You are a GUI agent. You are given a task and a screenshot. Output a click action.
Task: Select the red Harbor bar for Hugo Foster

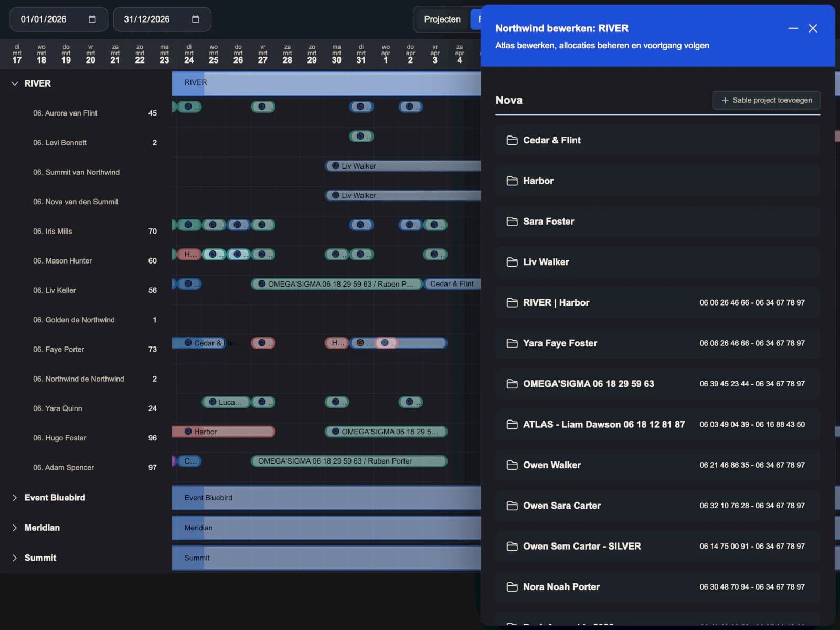223,432
